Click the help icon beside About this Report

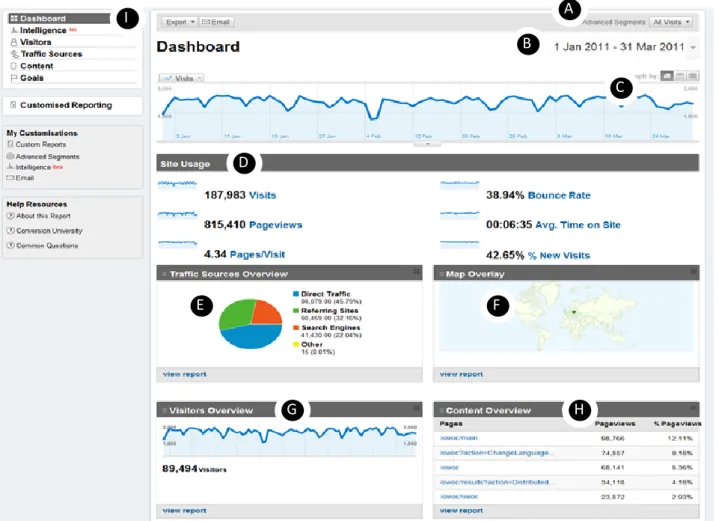point(11,216)
